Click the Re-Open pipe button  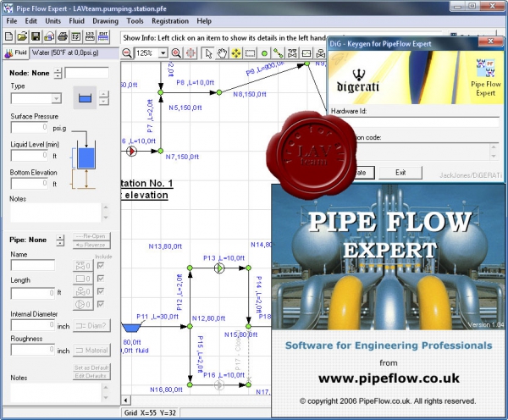[91, 236]
